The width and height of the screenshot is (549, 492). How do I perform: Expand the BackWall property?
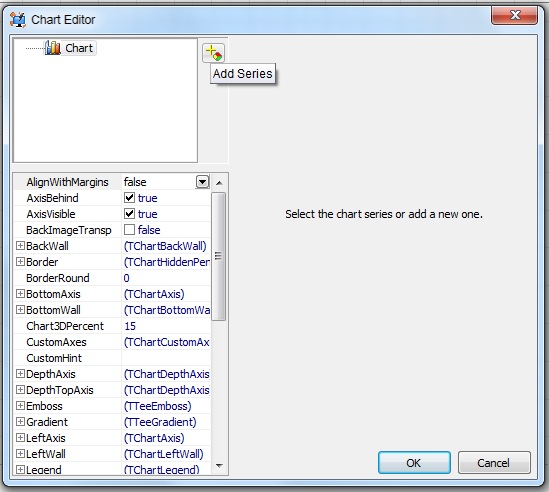20,246
